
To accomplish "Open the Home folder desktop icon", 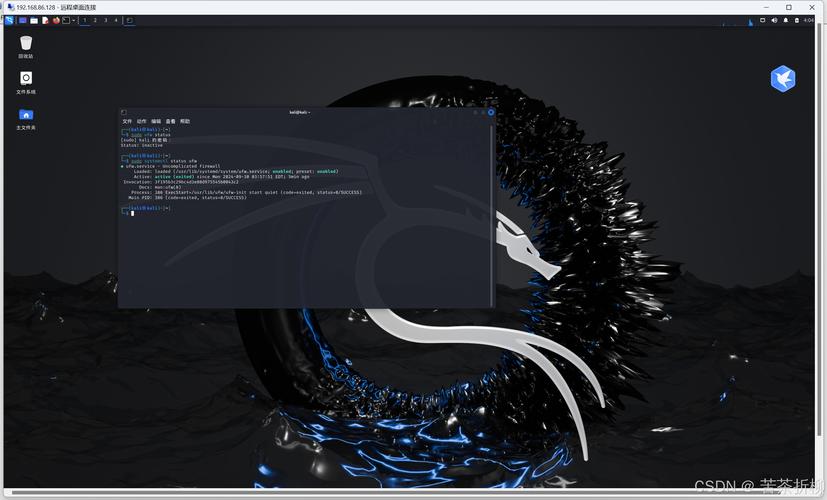I will (26, 119).
